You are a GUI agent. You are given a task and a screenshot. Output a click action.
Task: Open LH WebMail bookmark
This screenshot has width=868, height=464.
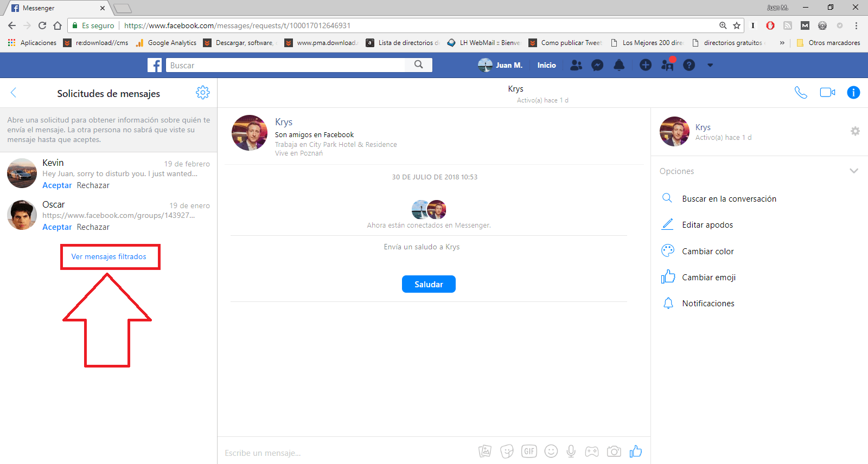tap(483, 43)
